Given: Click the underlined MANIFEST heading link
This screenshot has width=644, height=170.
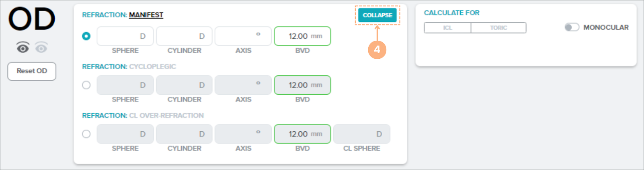Looking at the screenshot, I should tap(146, 15).
